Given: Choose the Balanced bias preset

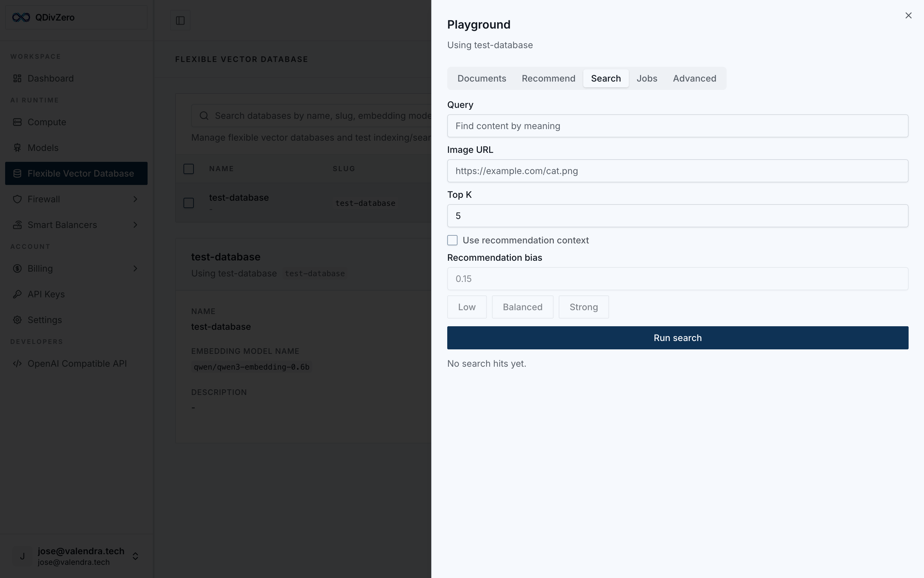Looking at the screenshot, I should point(523,307).
